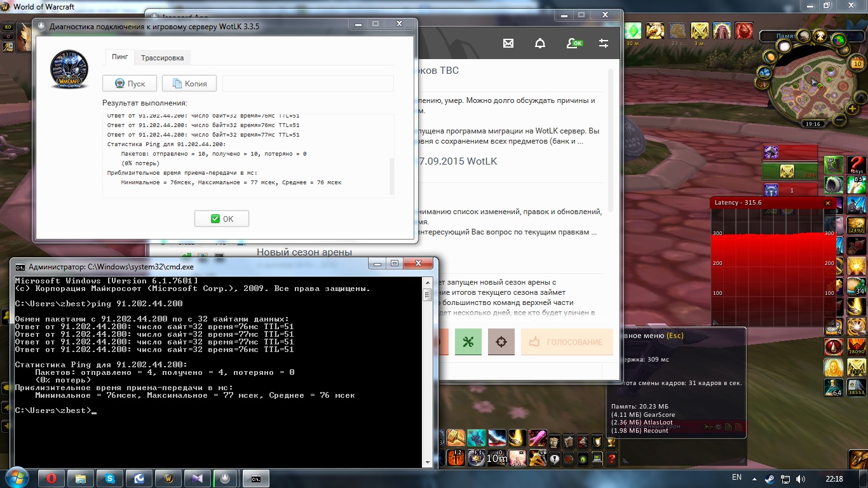The width and height of the screenshot is (868, 488).
Task: Click the brown crosshair target button
Action: pos(501,342)
